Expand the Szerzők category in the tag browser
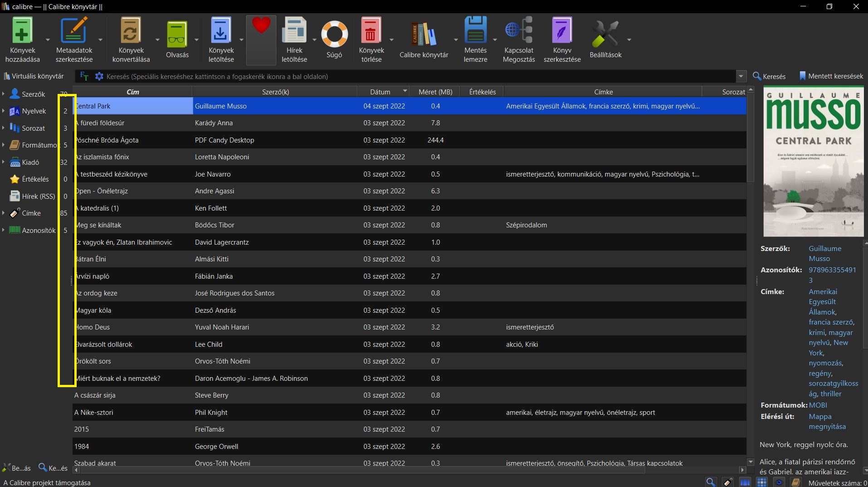This screenshot has height=487, width=868. coord(4,94)
